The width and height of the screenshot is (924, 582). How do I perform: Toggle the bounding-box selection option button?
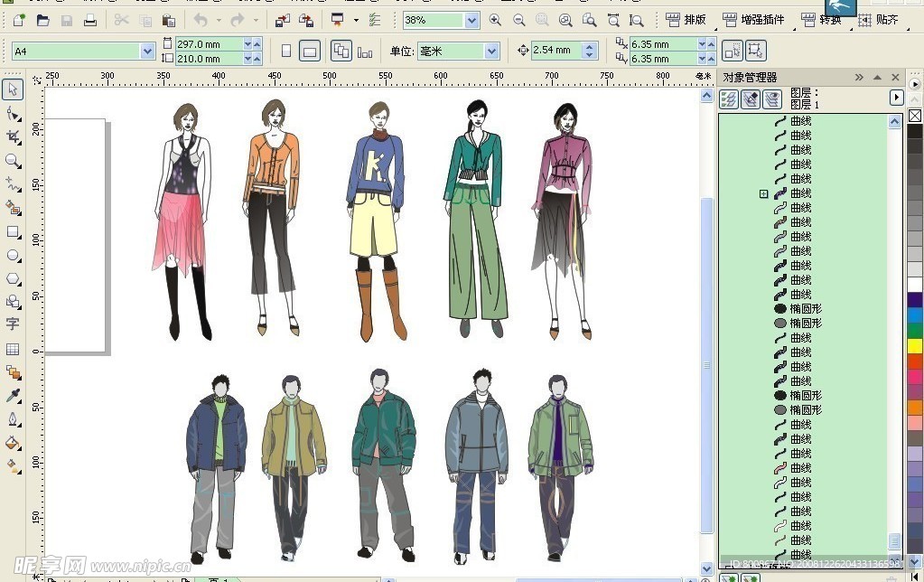point(755,52)
